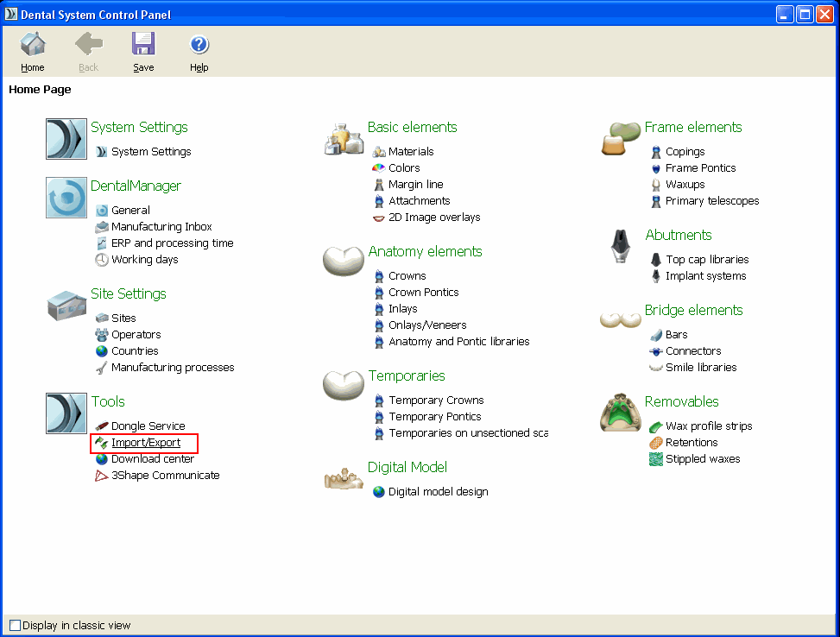Click the Home toolbar icon
The width and height of the screenshot is (840, 637).
(33, 44)
